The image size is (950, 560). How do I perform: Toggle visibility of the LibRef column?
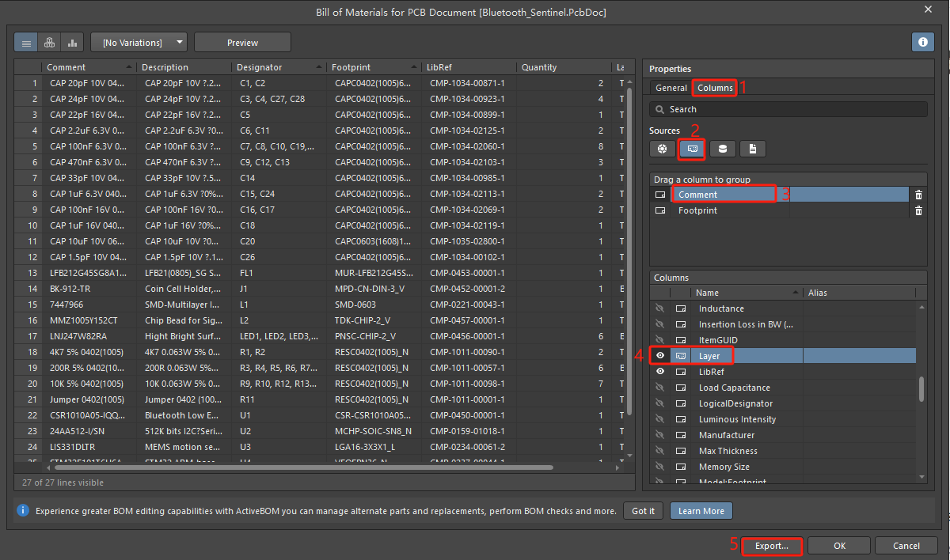659,372
